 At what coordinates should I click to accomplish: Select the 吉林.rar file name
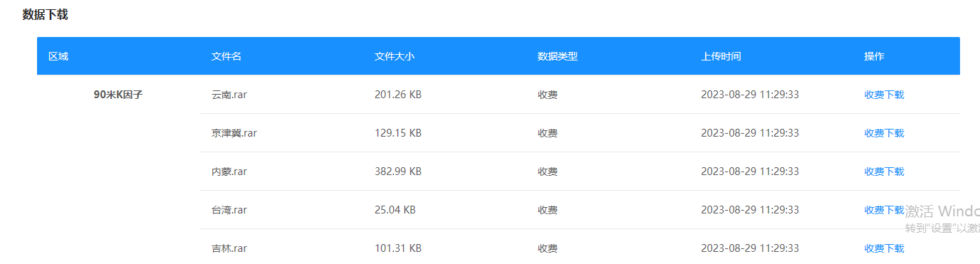(229, 248)
